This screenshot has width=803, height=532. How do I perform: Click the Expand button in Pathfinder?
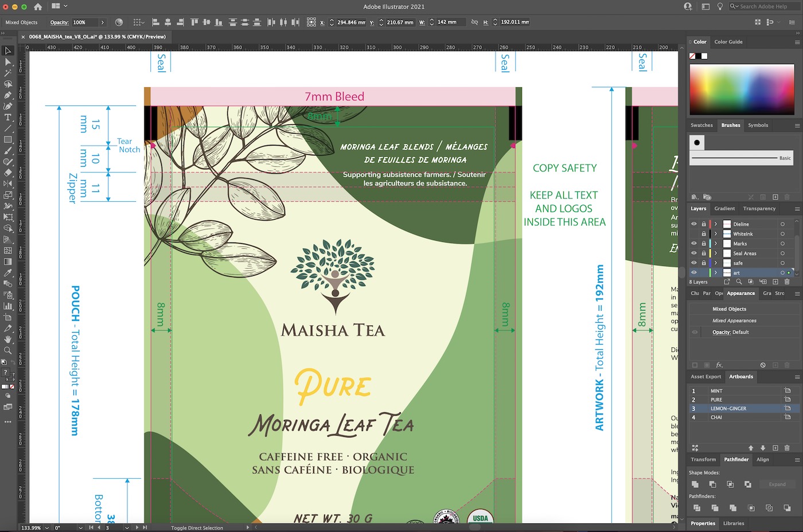[777, 484]
